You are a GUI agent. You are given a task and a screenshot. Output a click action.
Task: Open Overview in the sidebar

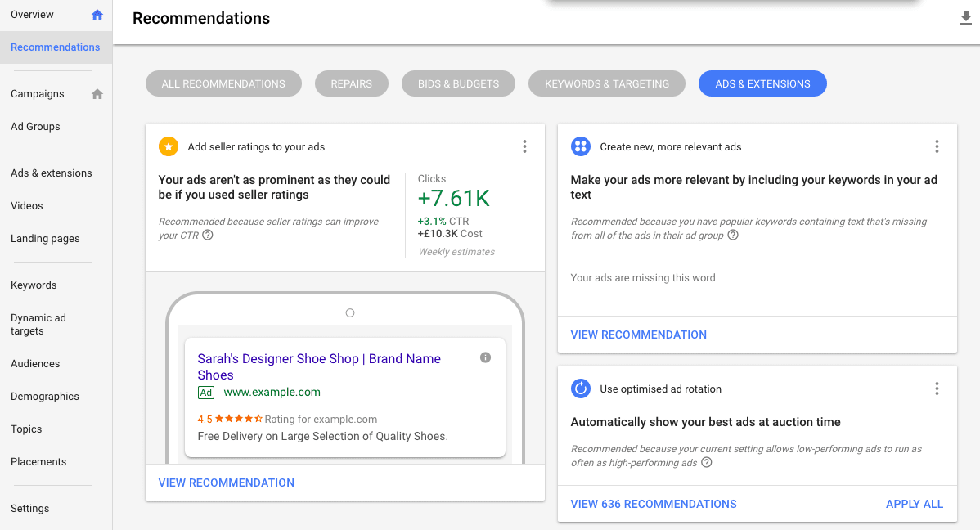tap(32, 15)
